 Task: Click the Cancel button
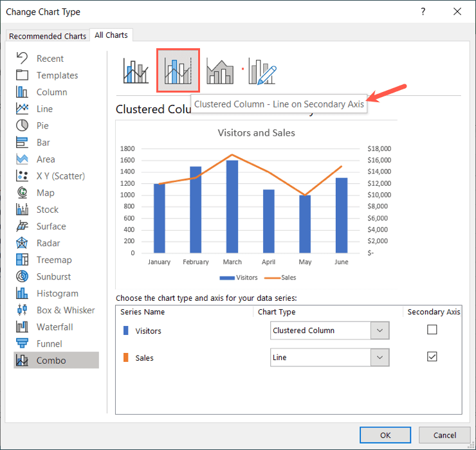click(444, 435)
